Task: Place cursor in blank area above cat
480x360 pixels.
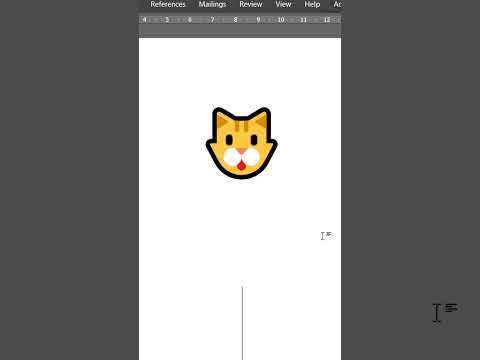Action: coord(240,72)
